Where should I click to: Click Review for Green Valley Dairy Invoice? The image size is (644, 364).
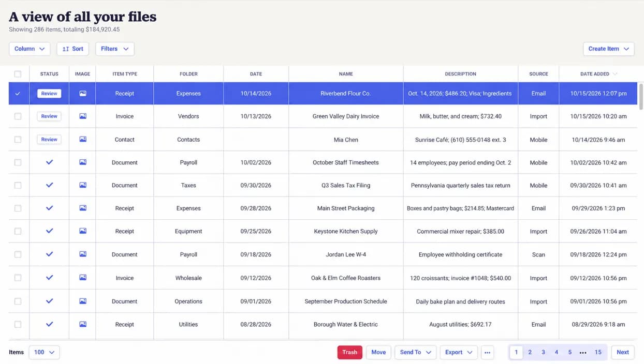[x=49, y=116]
